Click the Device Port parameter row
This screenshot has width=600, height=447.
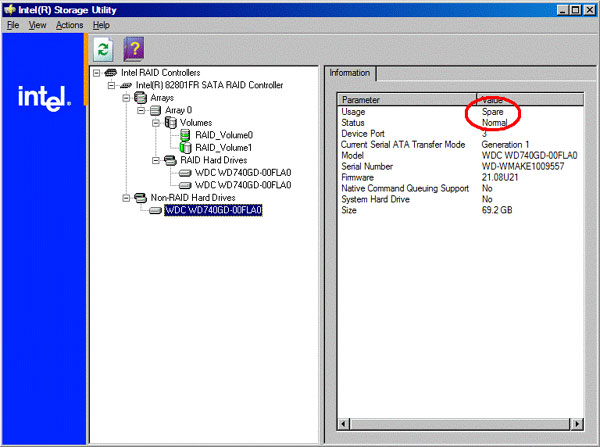(x=461, y=134)
